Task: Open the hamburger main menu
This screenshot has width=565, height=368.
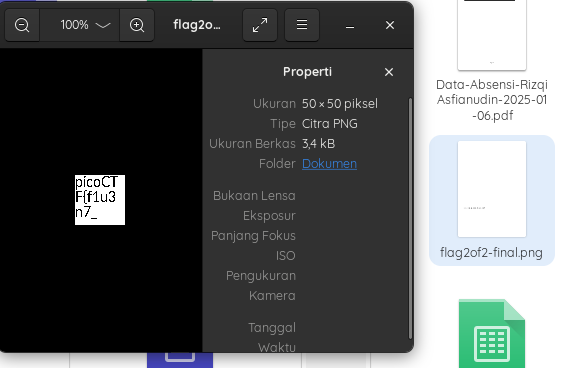Action: click(302, 25)
